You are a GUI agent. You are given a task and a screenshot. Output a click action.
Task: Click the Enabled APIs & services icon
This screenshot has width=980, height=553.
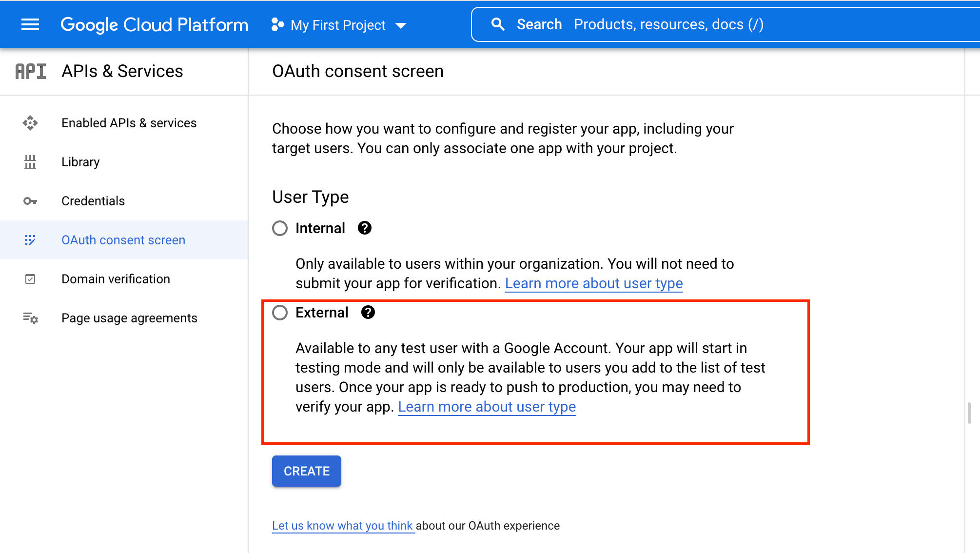click(x=30, y=123)
